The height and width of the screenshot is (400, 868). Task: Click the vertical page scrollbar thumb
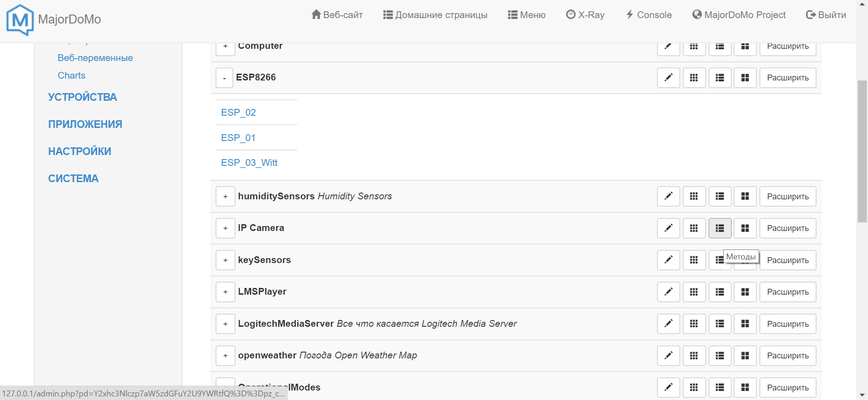862,151
